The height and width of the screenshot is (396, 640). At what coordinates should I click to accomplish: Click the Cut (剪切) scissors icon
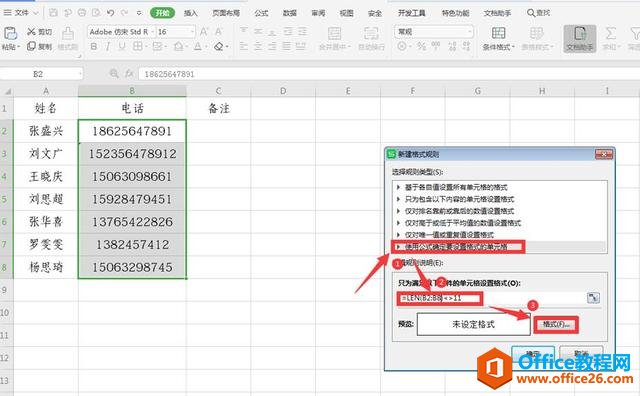point(31,31)
